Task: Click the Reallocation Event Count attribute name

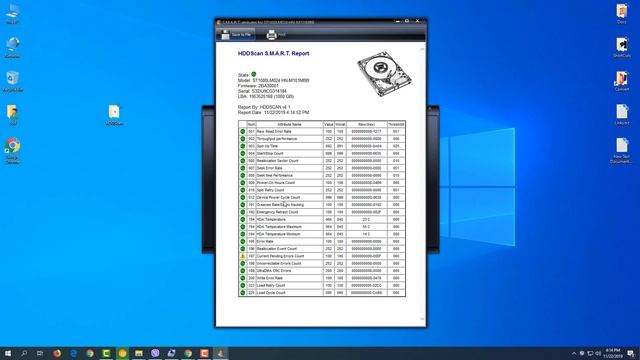Action: [277, 249]
